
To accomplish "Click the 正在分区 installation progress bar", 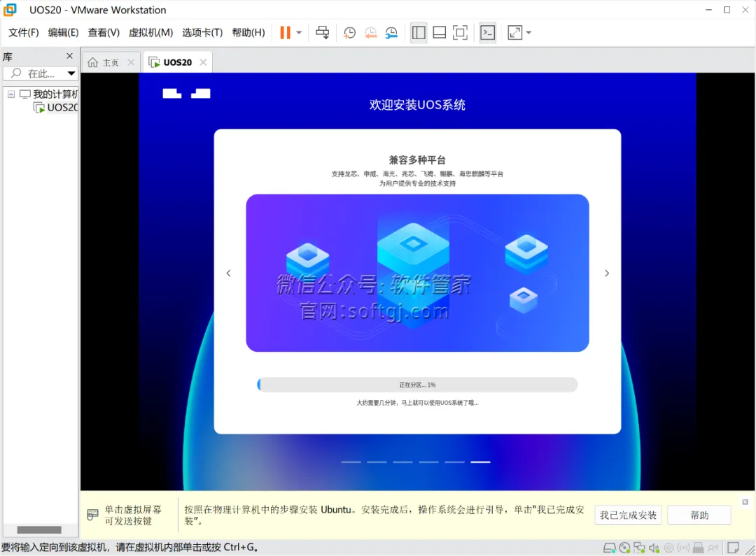I will pos(417,385).
